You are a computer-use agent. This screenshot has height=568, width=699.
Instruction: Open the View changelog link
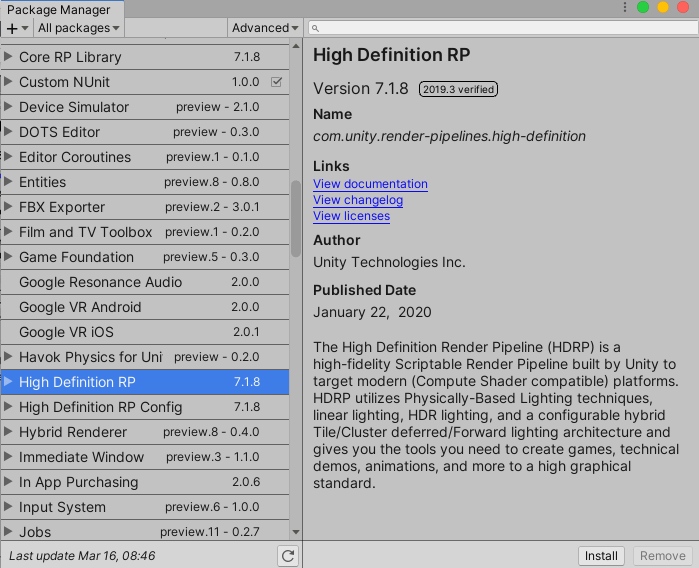click(358, 200)
